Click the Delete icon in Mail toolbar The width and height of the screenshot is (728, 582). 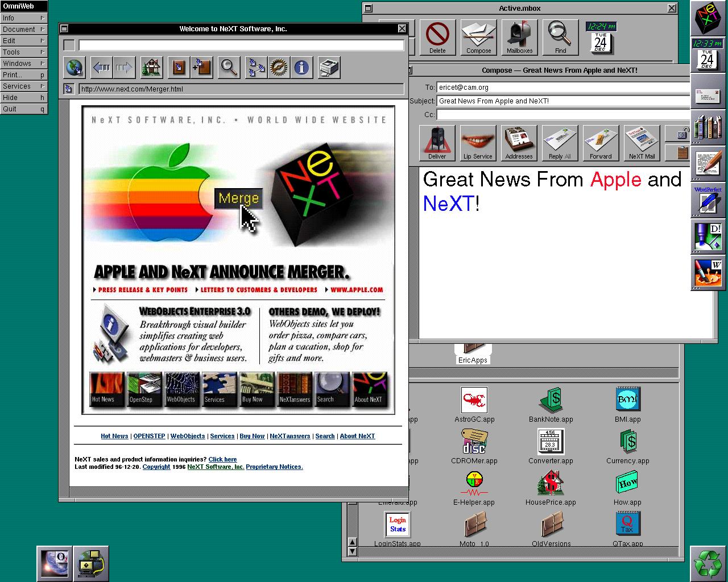click(x=437, y=37)
